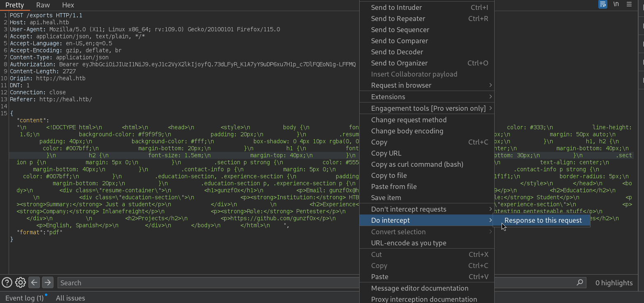Select Paste from file
Screen dimensions: 644x303
point(427,186)
